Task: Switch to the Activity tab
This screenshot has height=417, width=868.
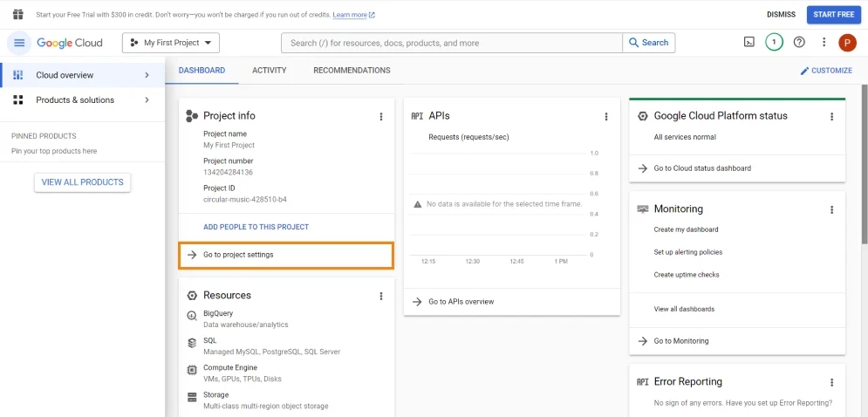Action: click(269, 71)
